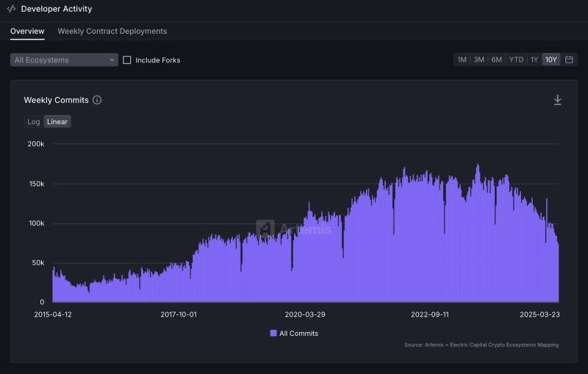The height and width of the screenshot is (374, 588).
Task: Choose the 6M time range
Action: click(x=497, y=60)
